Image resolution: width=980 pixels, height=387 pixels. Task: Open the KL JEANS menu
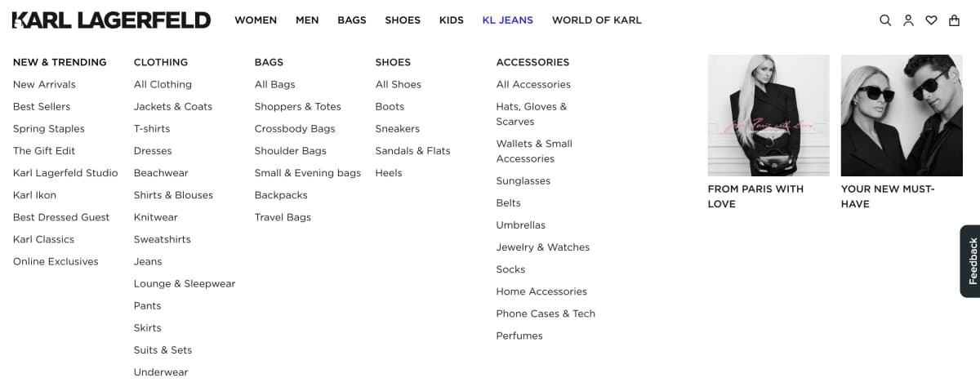coord(507,20)
